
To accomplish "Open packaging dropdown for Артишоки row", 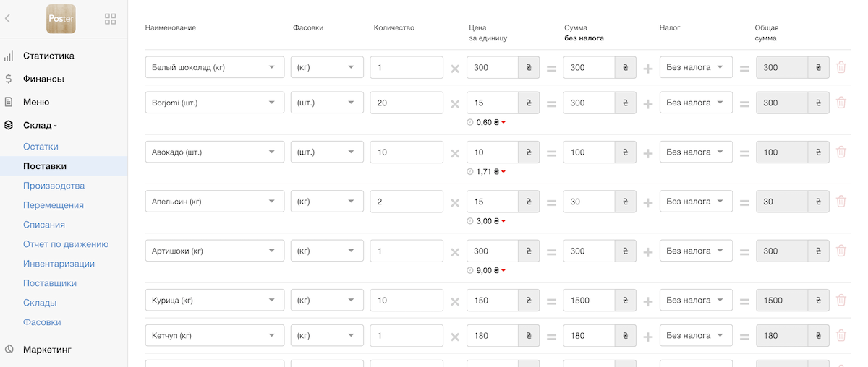I will click(326, 251).
